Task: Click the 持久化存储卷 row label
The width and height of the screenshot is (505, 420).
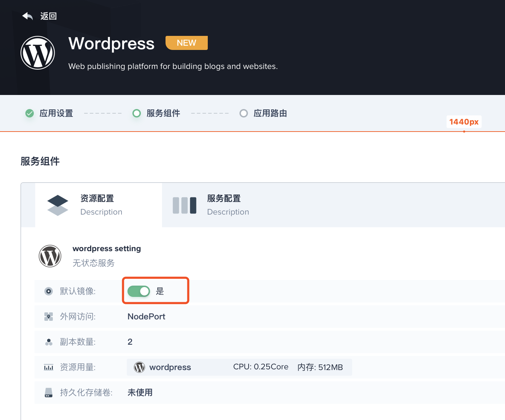Action: point(86,393)
